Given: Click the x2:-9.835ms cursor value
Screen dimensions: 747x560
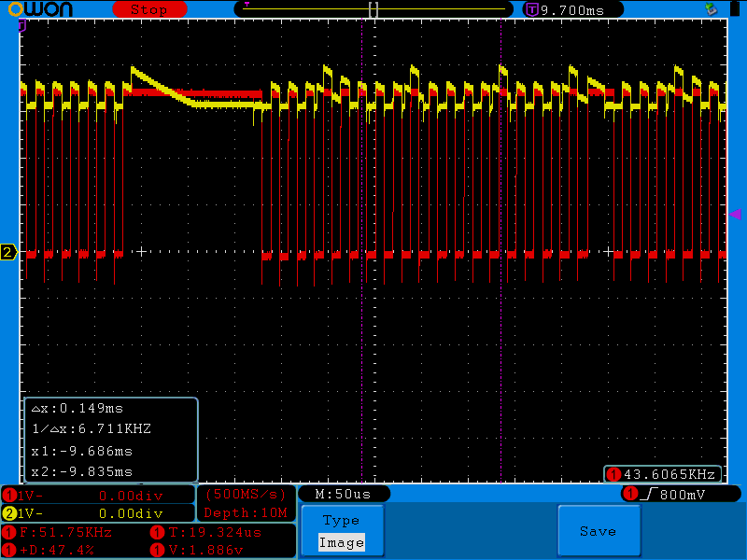Looking at the screenshot, I should point(82,472).
